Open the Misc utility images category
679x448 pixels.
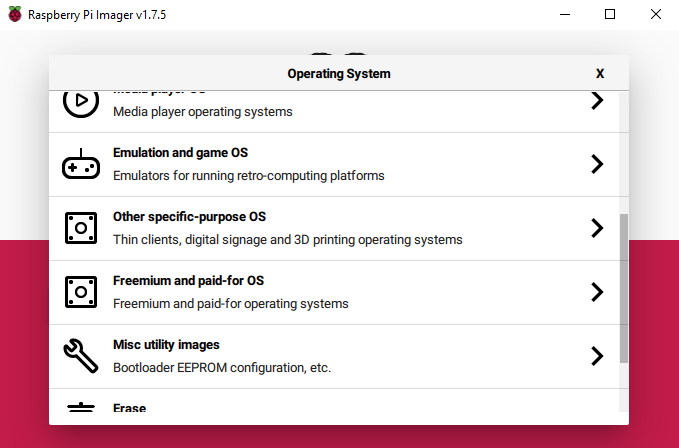[x=334, y=357]
